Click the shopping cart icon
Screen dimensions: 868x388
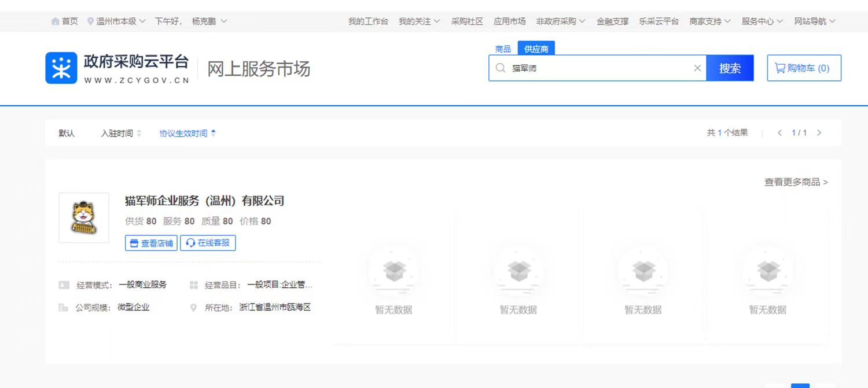(780, 68)
